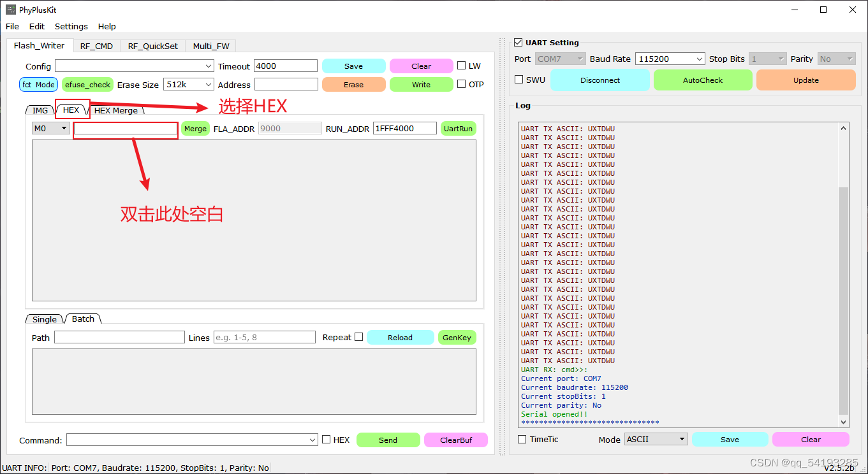Open the Edit menu
This screenshot has width=868, height=474.
coord(37,26)
